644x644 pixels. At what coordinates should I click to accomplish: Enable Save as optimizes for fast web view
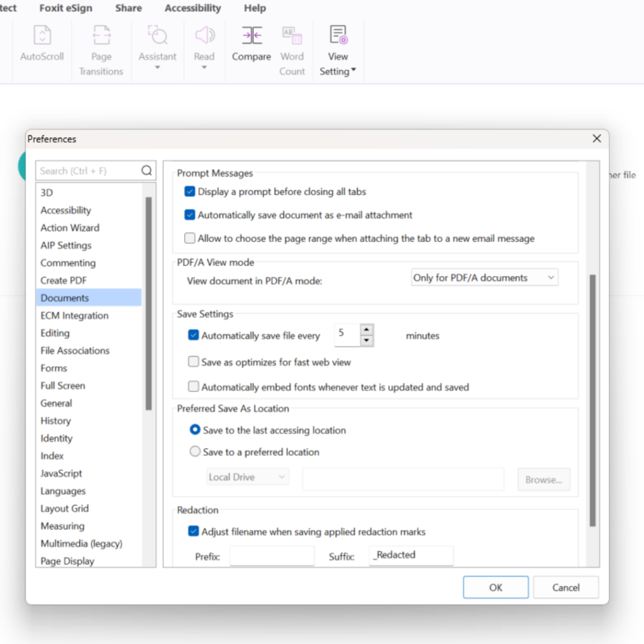click(x=194, y=362)
